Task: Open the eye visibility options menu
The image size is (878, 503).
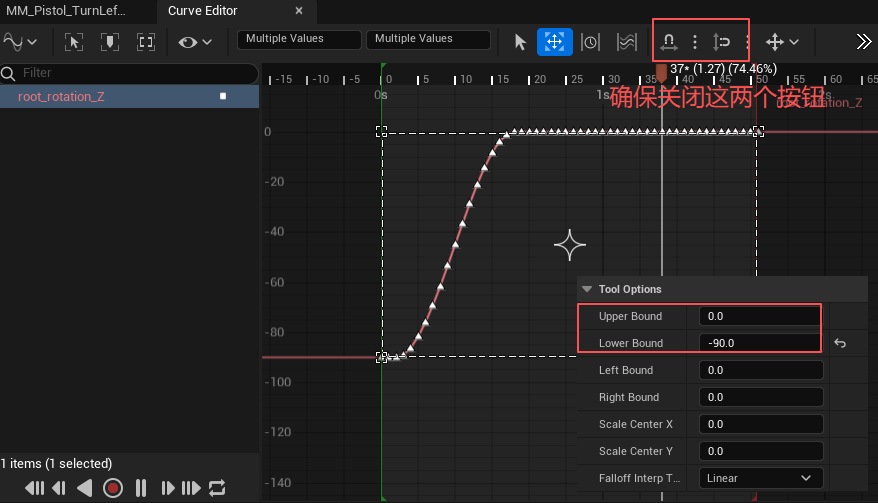Action: [194, 42]
